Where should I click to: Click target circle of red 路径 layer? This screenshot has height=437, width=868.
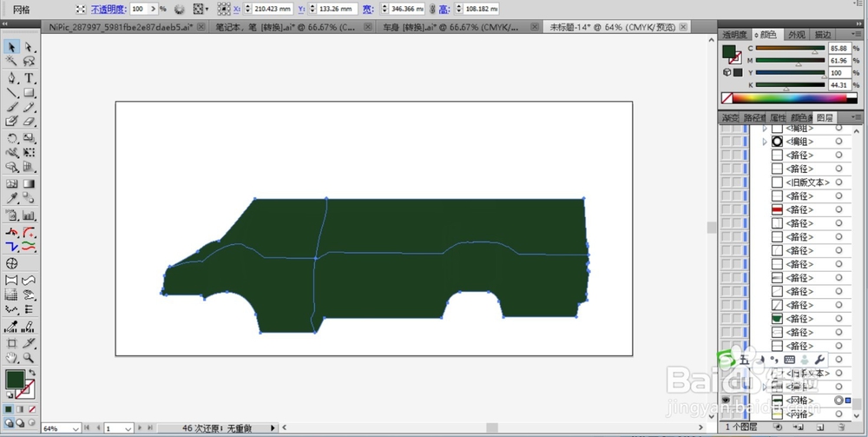click(x=838, y=209)
